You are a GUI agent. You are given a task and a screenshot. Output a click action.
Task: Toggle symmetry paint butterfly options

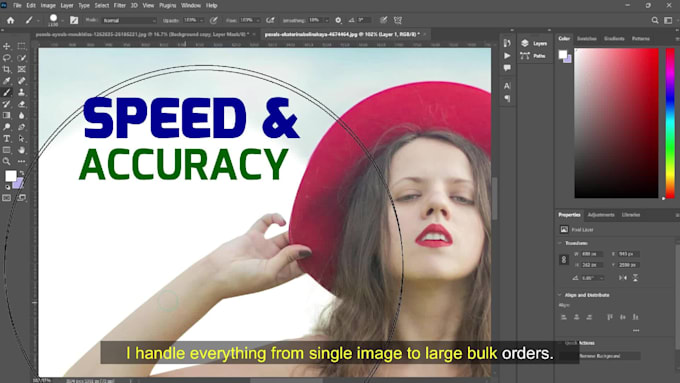398,20
